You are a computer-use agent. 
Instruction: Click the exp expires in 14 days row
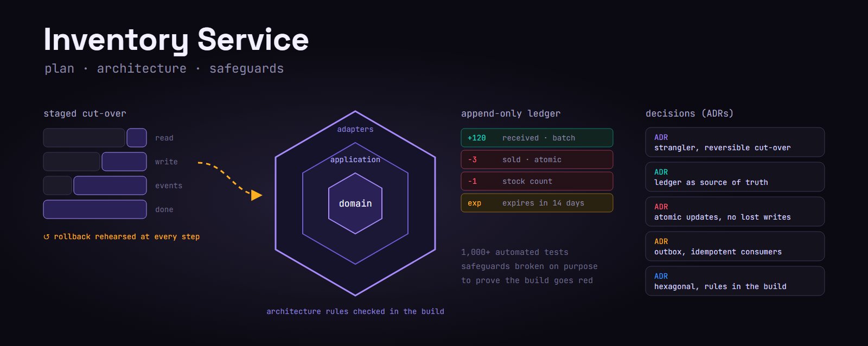click(x=537, y=203)
